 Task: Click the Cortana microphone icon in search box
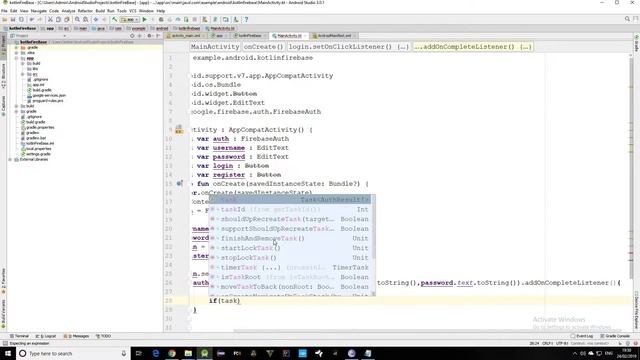(124, 353)
